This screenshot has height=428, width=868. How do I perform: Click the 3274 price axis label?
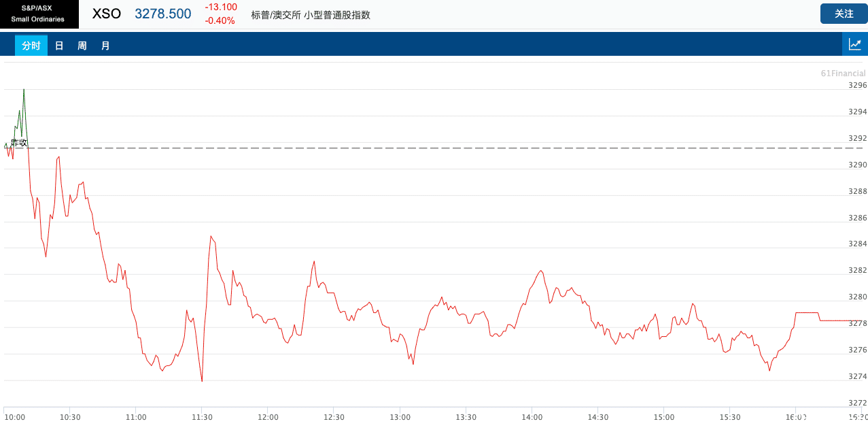coord(858,376)
